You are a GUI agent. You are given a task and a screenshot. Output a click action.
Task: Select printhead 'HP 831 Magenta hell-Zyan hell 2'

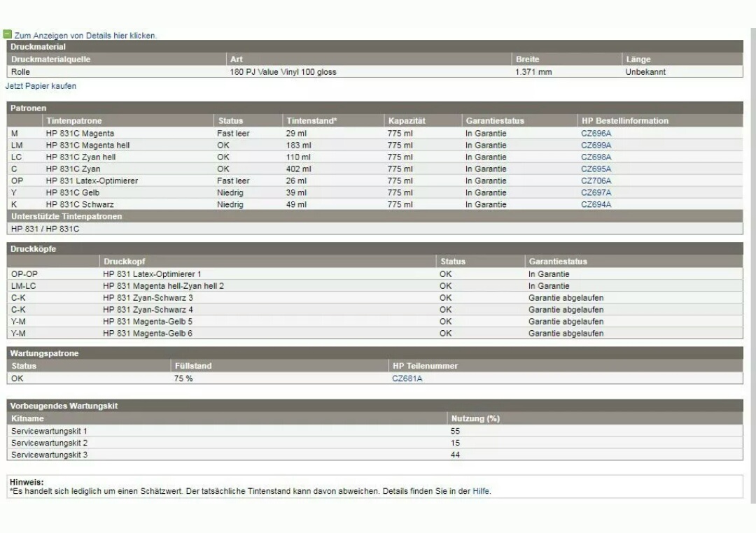coord(163,286)
